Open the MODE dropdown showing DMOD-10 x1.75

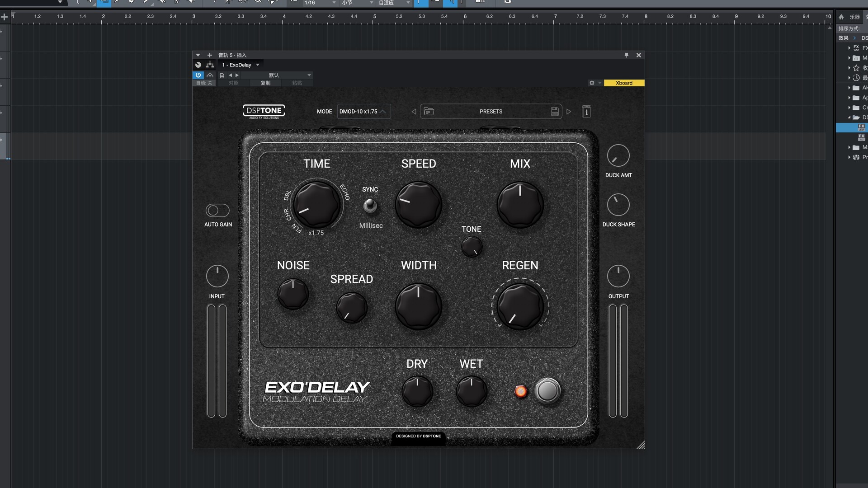click(x=363, y=111)
